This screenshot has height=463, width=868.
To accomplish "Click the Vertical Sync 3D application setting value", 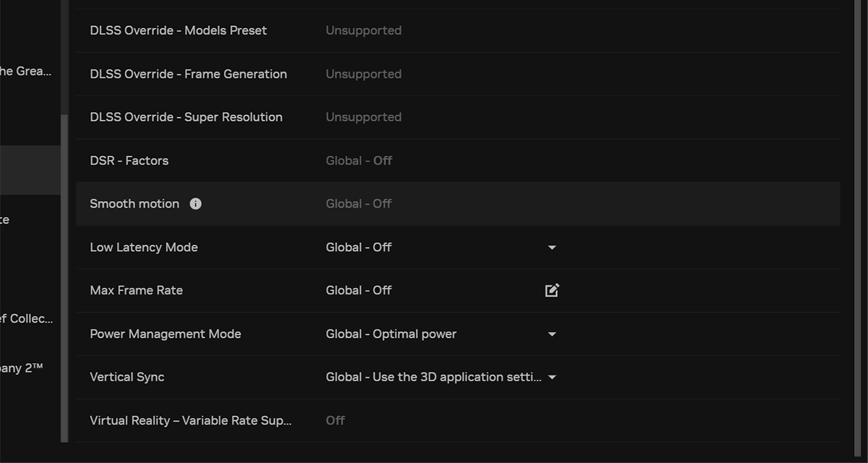I will coord(433,378).
